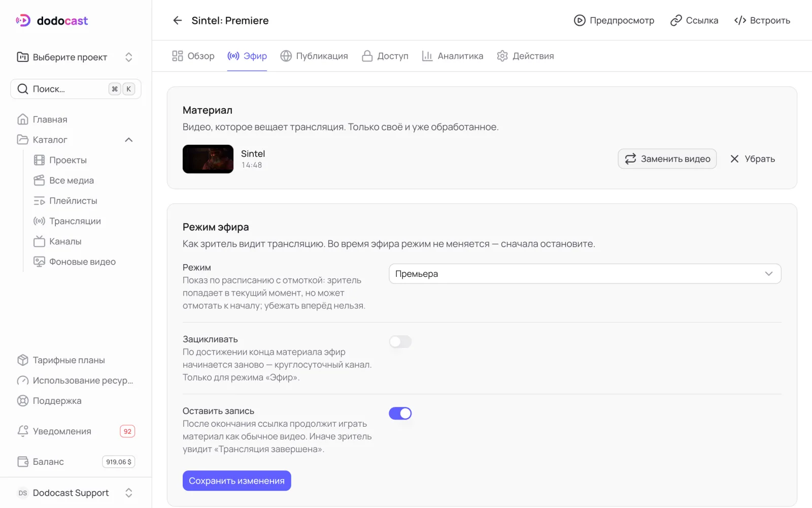
Task: Collapse the Каталог section chevron
Action: coord(129,140)
